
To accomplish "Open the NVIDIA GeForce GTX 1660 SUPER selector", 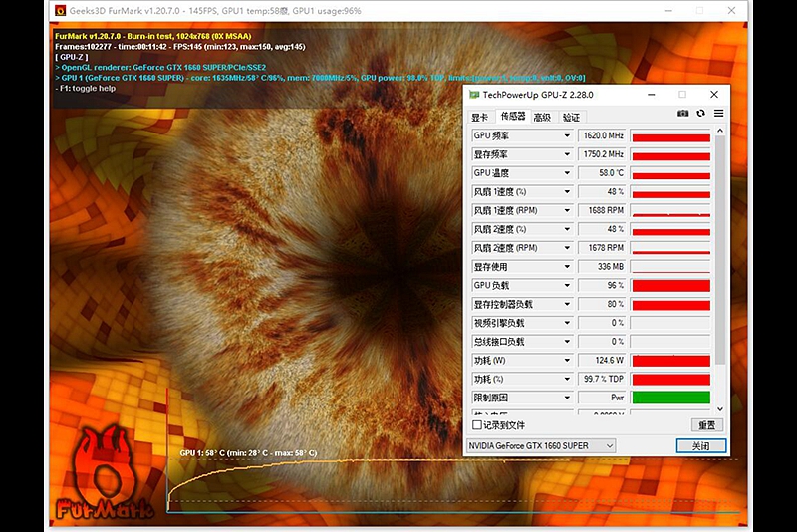I will 541,446.
